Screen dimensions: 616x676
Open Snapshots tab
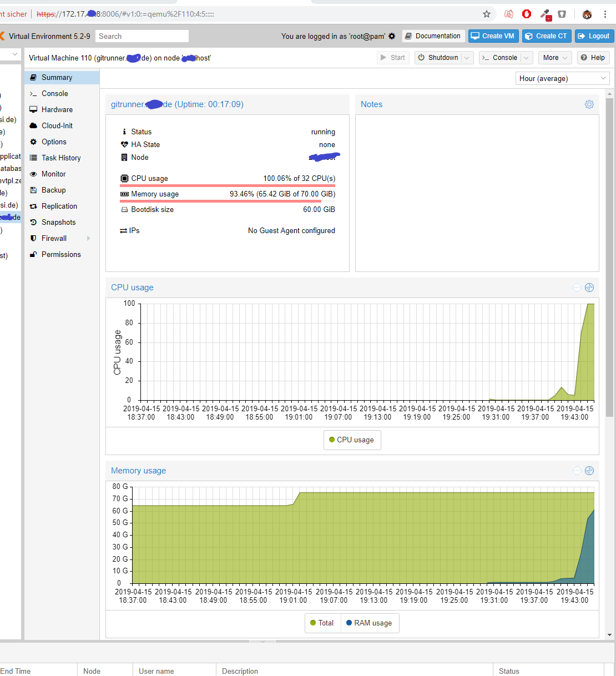tap(62, 222)
